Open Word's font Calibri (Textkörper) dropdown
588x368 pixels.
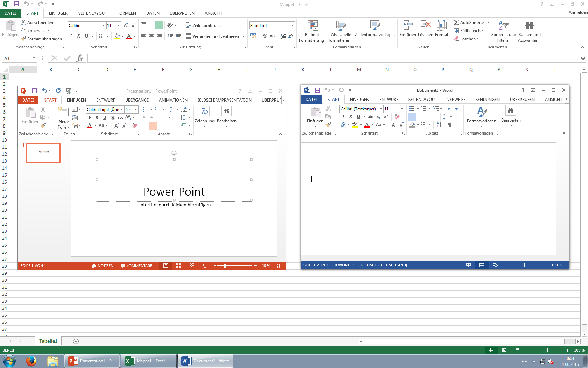[381, 109]
